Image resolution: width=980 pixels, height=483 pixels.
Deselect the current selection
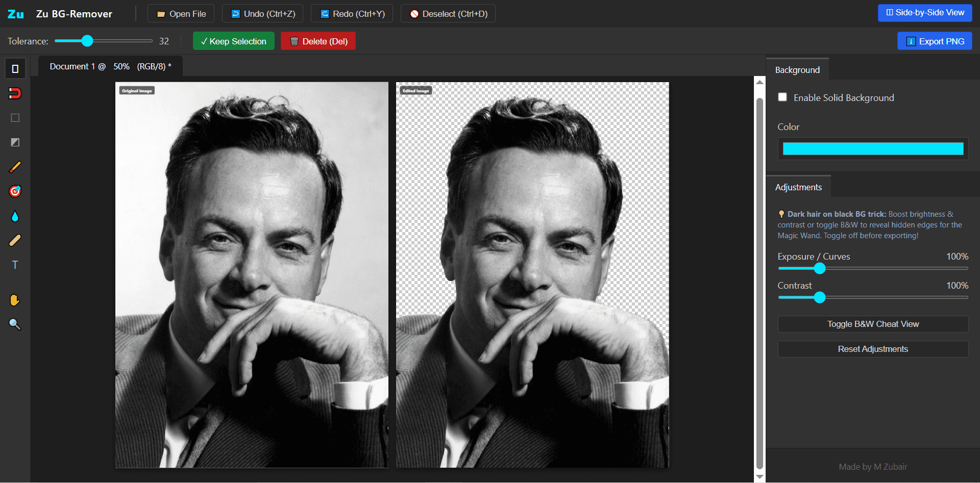tap(448, 14)
